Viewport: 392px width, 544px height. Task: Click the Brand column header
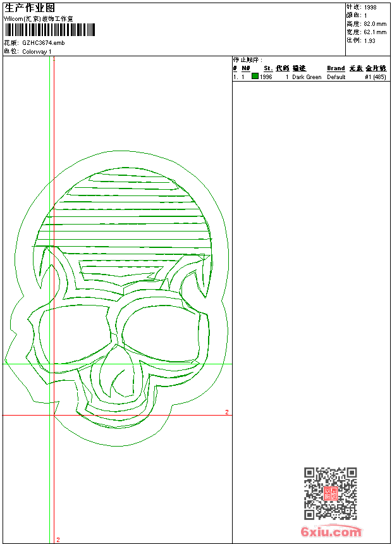[x=336, y=68]
